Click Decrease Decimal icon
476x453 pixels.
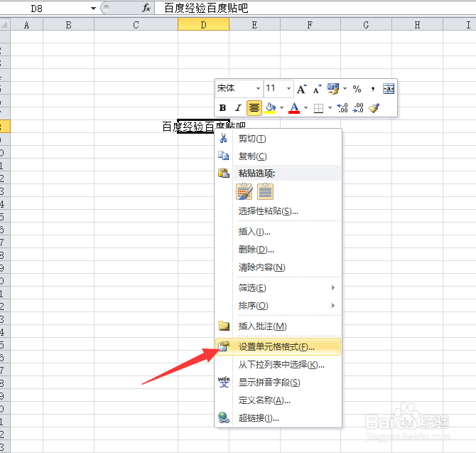tap(358, 108)
